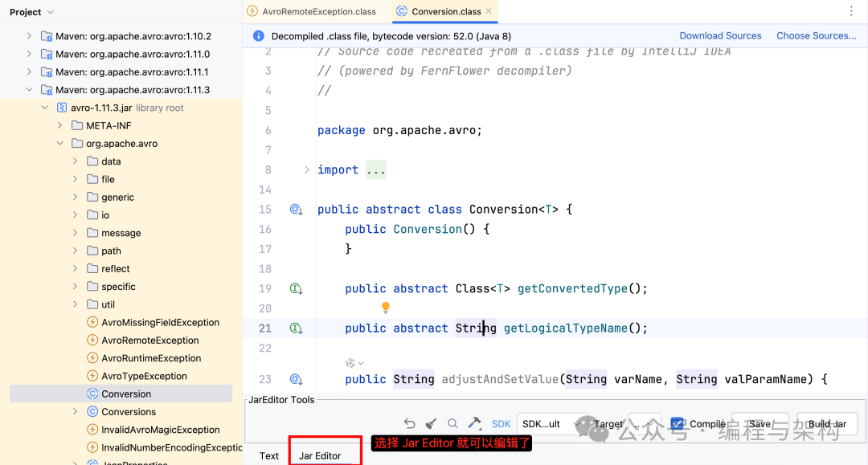Select the AvroTypeException class
Image resolution: width=868 pixels, height=465 pixels.
pos(144,376)
